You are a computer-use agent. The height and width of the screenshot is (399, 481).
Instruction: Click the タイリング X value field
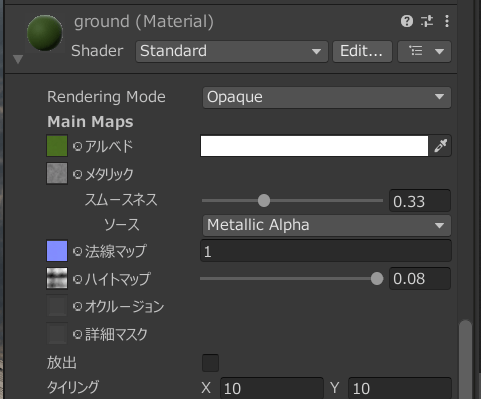point(272,388)
